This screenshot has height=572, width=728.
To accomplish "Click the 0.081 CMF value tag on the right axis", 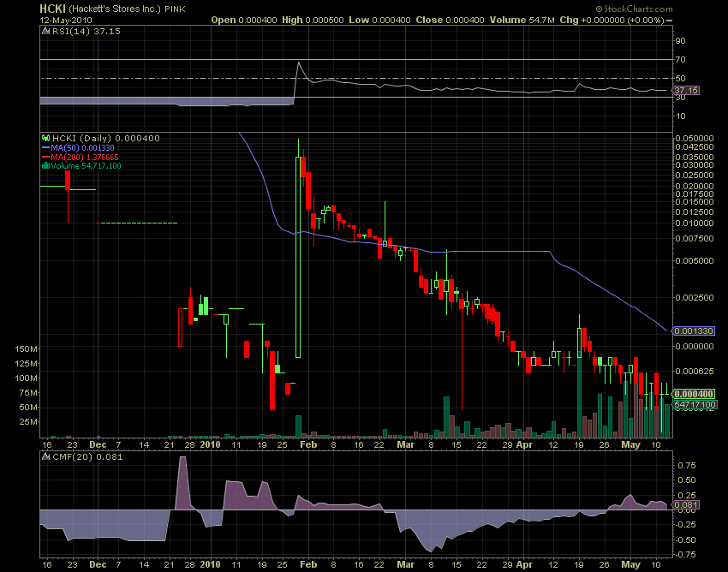I will click(686, 504).
